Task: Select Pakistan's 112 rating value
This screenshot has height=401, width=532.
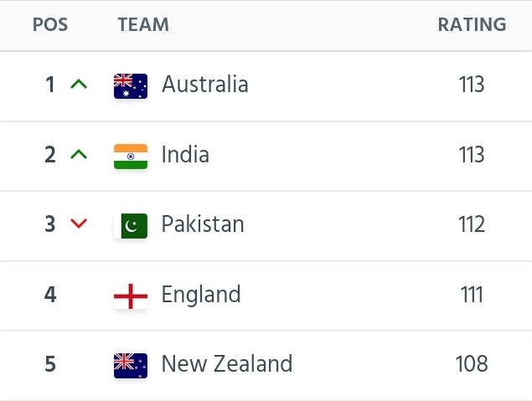Action: coord(472,224)
